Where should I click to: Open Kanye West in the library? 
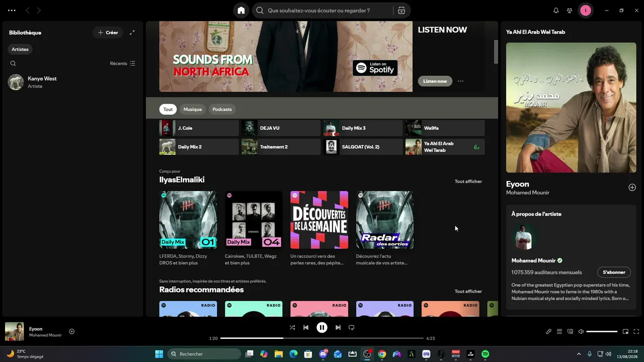pos(73,82)
